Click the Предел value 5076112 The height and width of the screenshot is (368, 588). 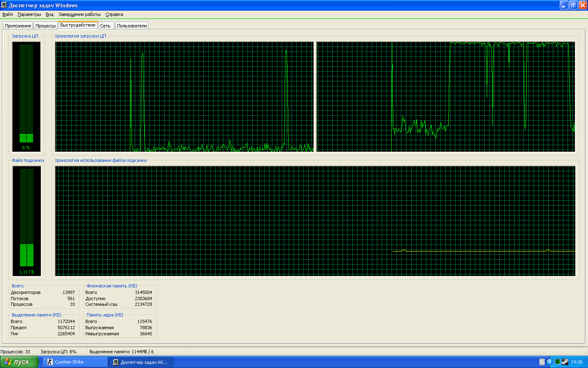pos(66,328)
